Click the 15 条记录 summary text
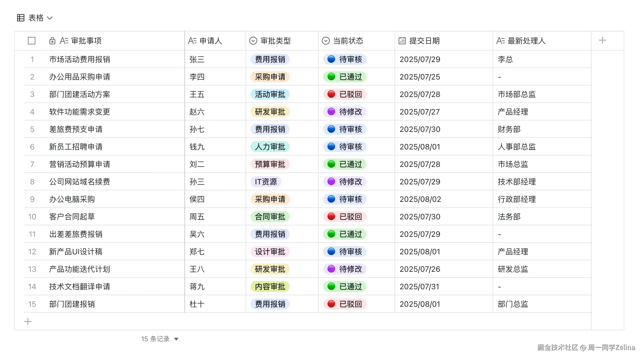 (x=155, y=339)
